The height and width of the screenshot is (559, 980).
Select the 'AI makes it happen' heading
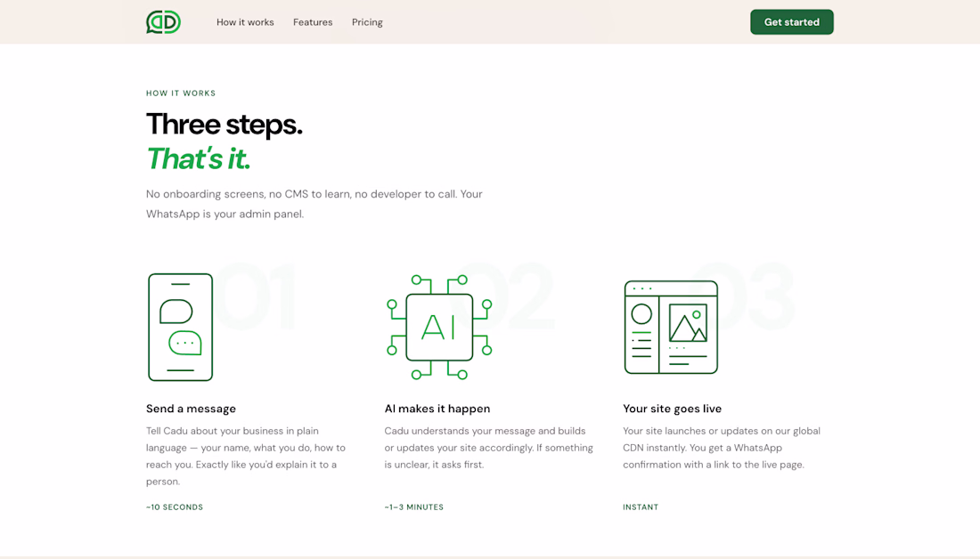pyautogui.click(x=437, y=409)
